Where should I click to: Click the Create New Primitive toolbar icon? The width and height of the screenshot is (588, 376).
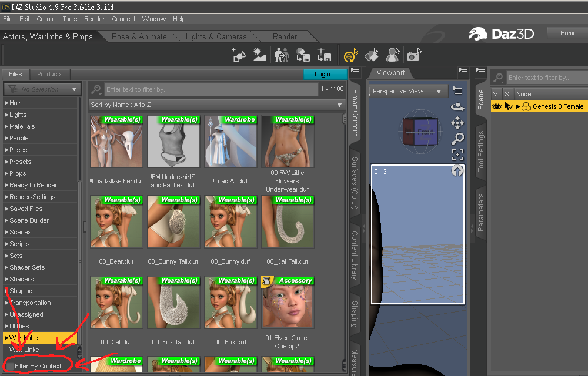tap(239, 55)
